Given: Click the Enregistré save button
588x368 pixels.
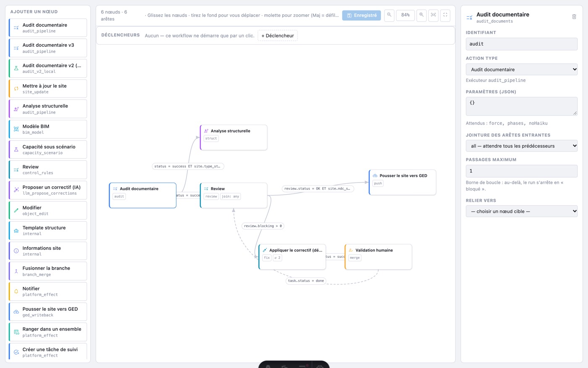Looking at the screenshot, I should tap(362, 15).
